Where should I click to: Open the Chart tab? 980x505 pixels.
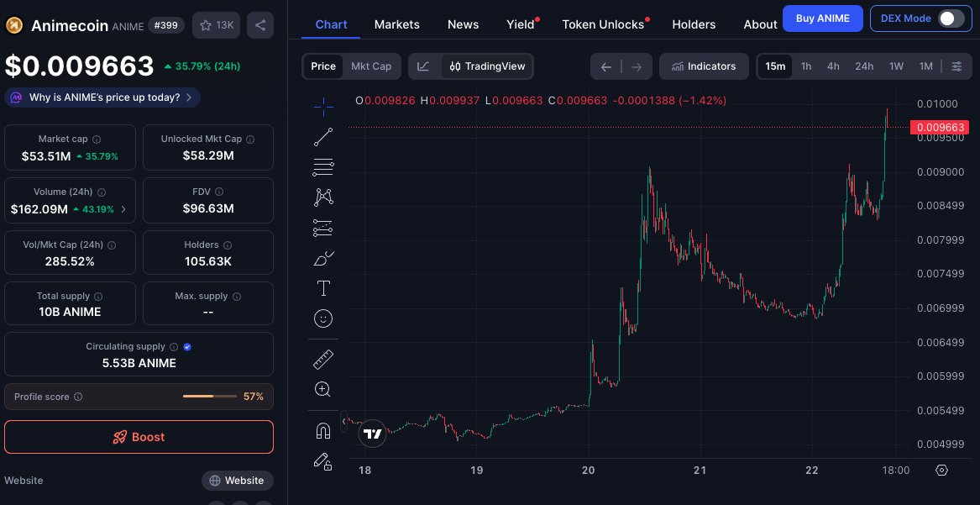point(331,24)
